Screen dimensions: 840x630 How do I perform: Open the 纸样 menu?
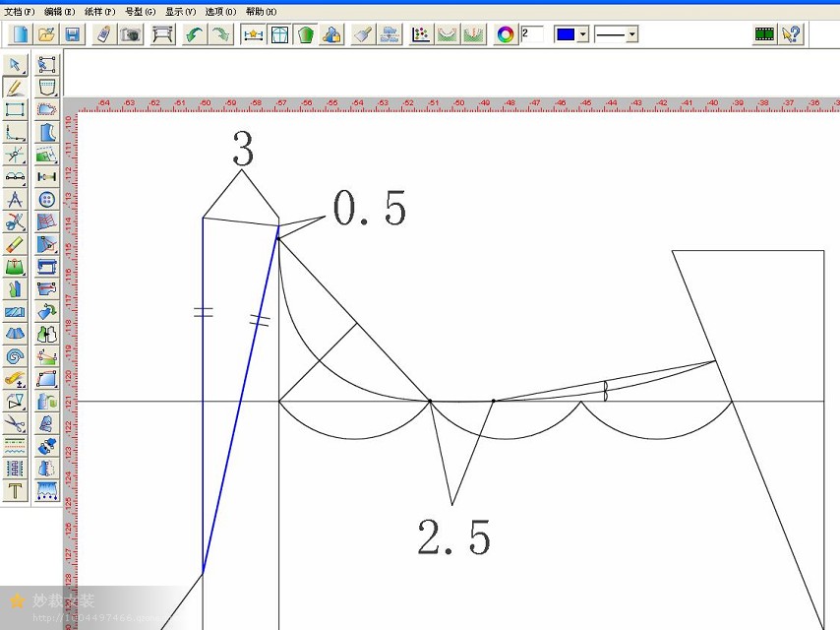pyautogui.click(x=99, y=11)
